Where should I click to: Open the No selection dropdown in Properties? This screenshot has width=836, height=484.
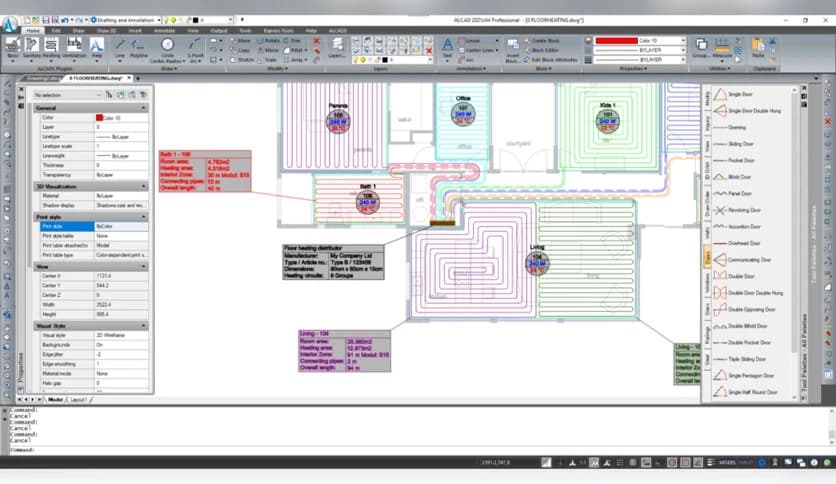tap(67, 95)
